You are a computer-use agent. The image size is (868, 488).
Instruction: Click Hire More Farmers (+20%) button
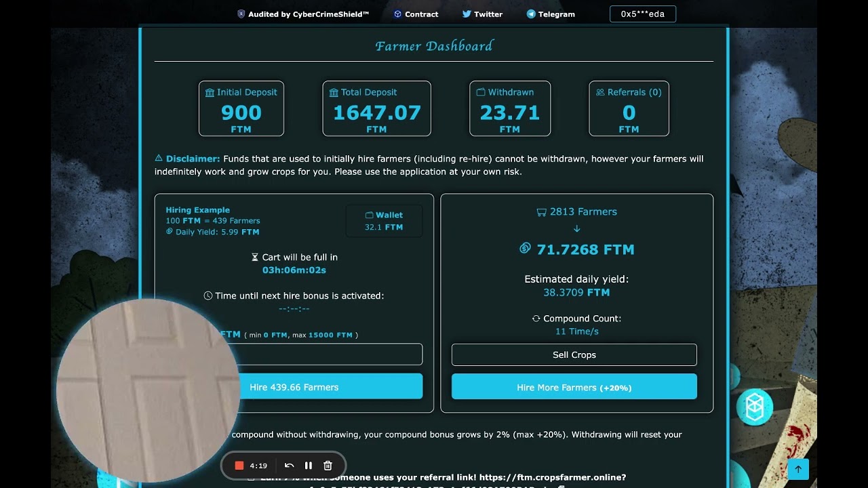coord(574,387)
